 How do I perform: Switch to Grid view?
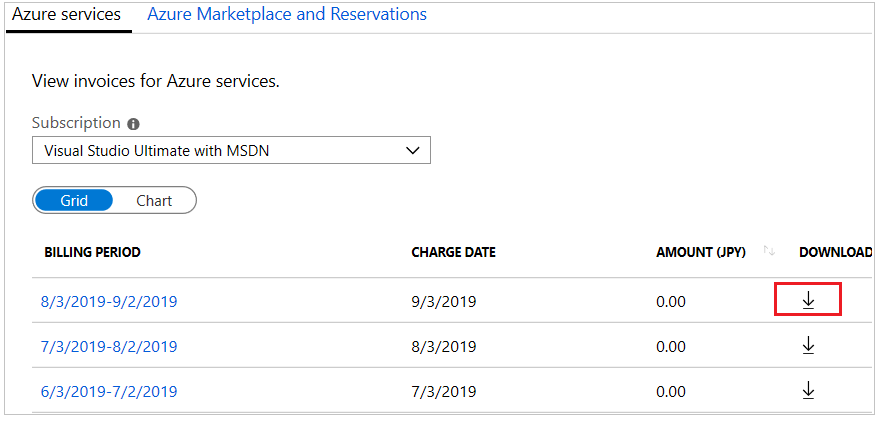click(74, 200)
